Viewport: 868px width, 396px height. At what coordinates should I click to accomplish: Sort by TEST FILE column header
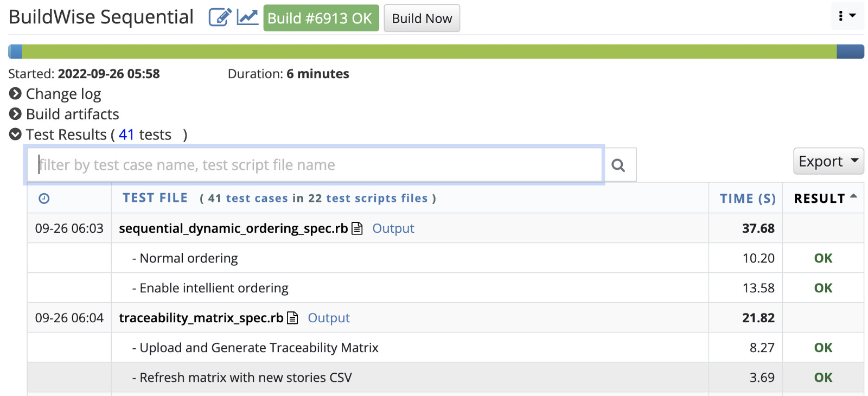pyautogui.click(x=155, y=198)
